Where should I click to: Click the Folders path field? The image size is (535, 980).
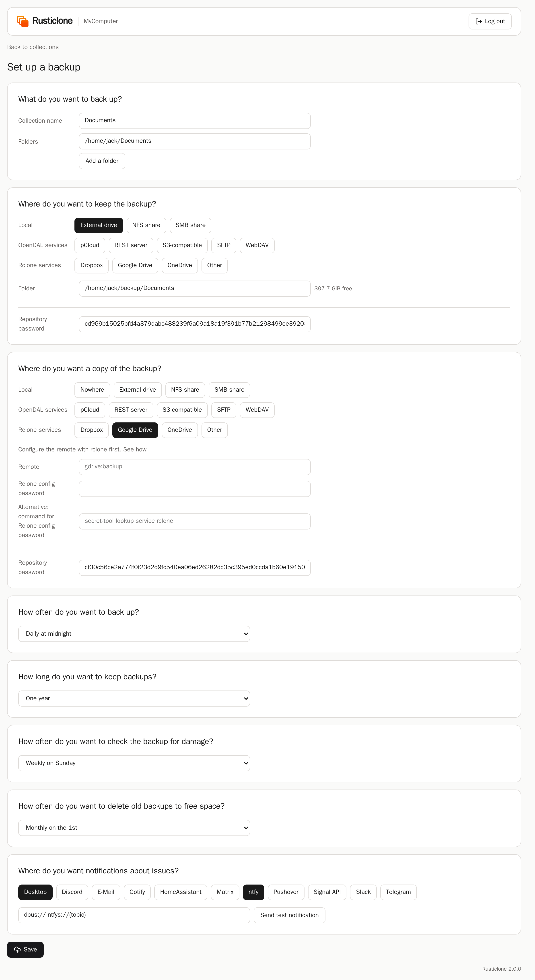pos(195,141)
